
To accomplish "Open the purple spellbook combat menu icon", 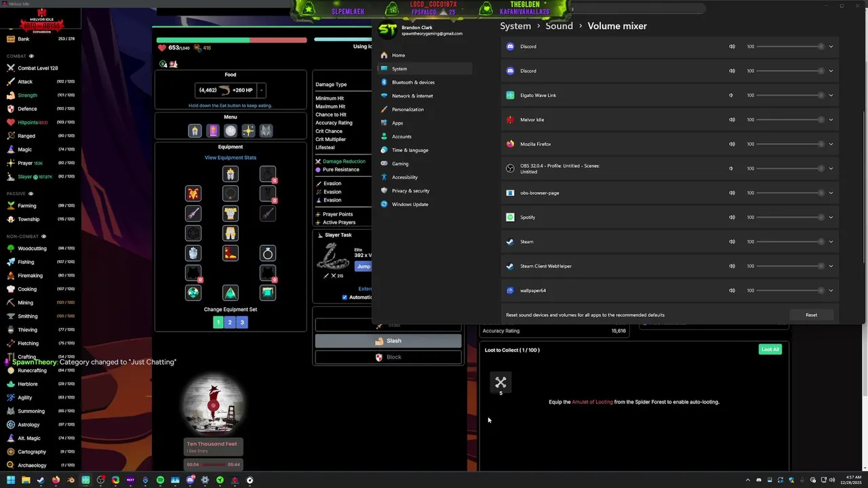I will [x=213, y=131].
